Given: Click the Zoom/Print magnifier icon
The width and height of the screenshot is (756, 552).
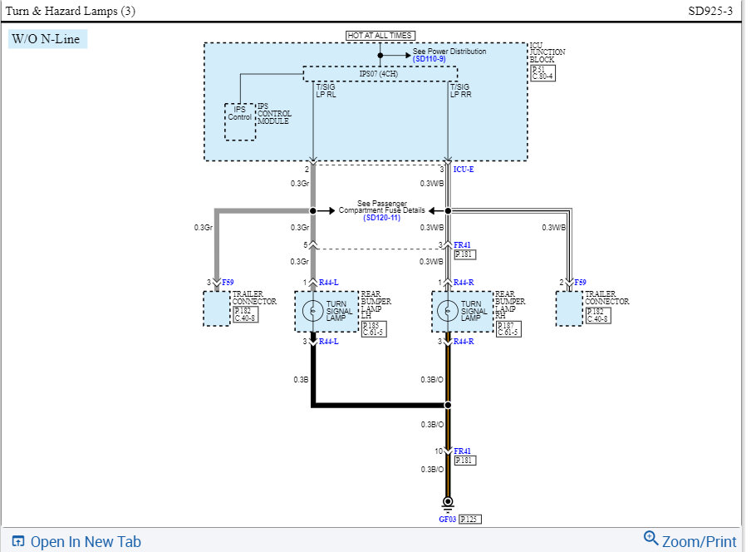Looking at the screenshot, I should 650,538.
